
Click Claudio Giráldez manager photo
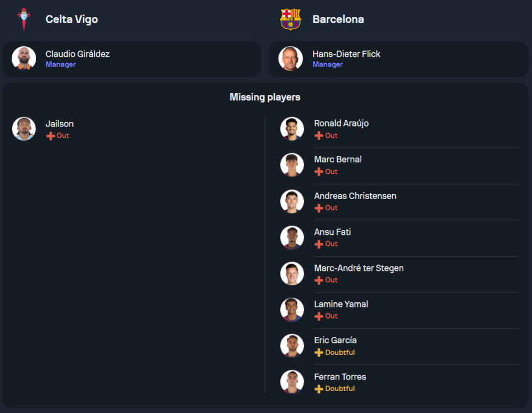(x=24, y=59)
